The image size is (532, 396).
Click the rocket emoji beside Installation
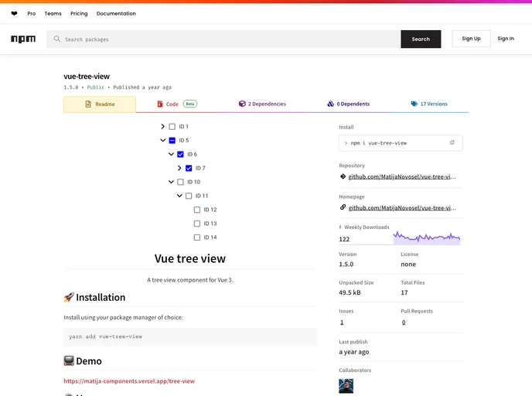pyautogui.click(x=69, y=297)
